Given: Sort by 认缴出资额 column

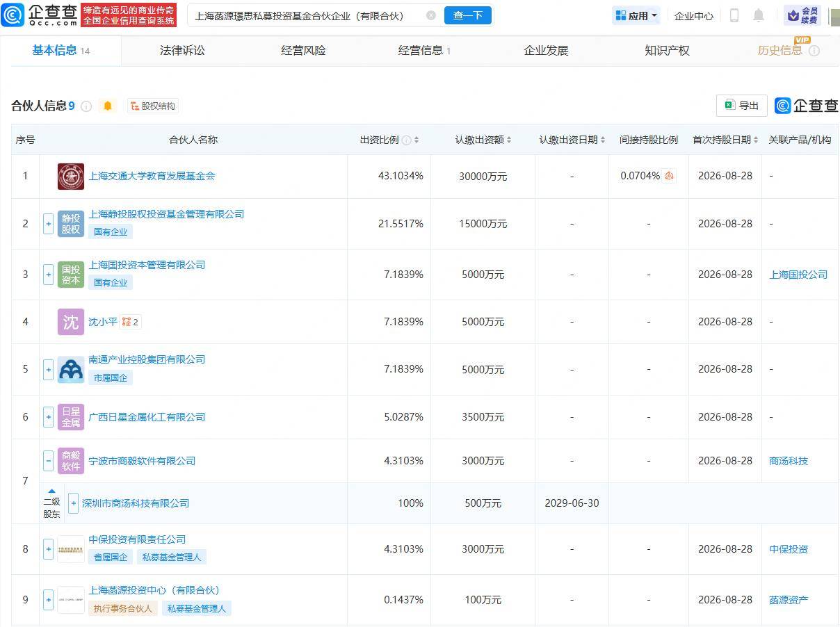Looking at the screenshot, I should [x=483, y=140].
